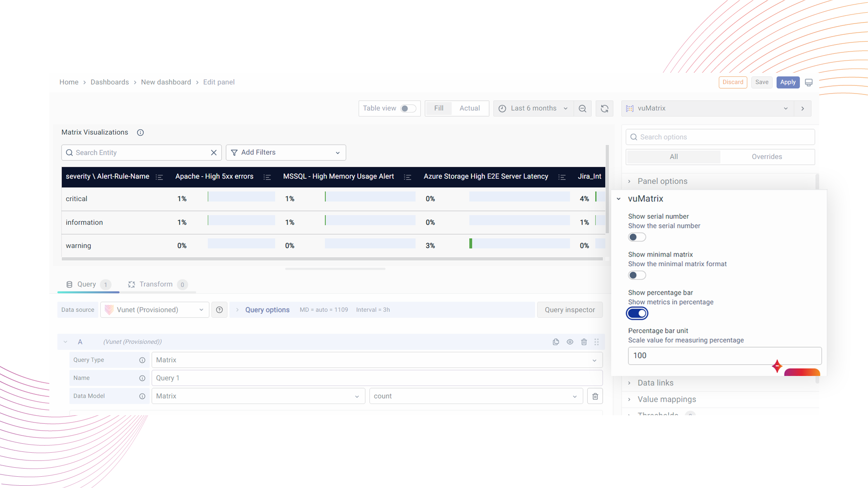
Task: Disable the Show percentage bar toggle
Action: pos(637,313)
